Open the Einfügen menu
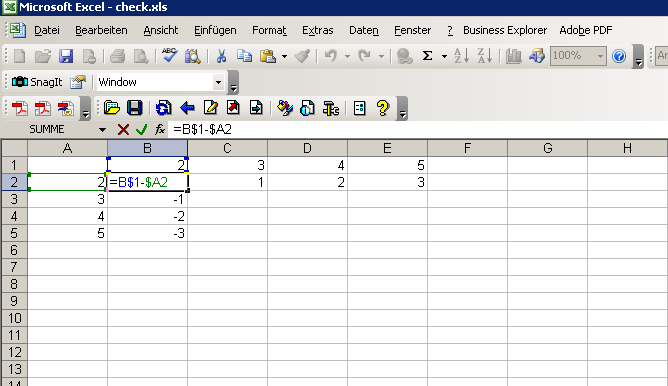Viewport: 668px width, 386px height. (x=215, y=30)
